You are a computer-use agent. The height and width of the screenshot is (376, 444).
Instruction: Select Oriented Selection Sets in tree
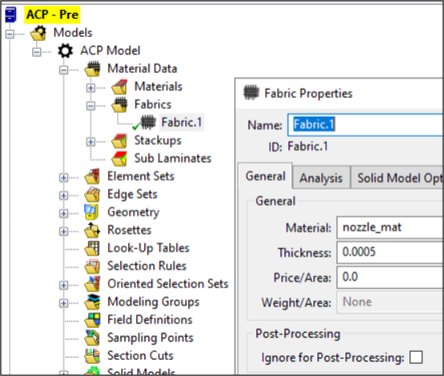[x=168, y=284]
